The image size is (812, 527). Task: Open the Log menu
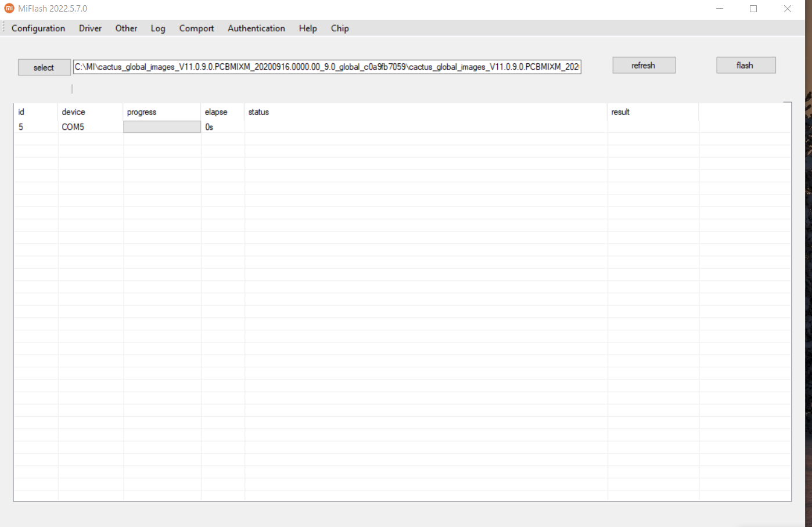(158, 28)
